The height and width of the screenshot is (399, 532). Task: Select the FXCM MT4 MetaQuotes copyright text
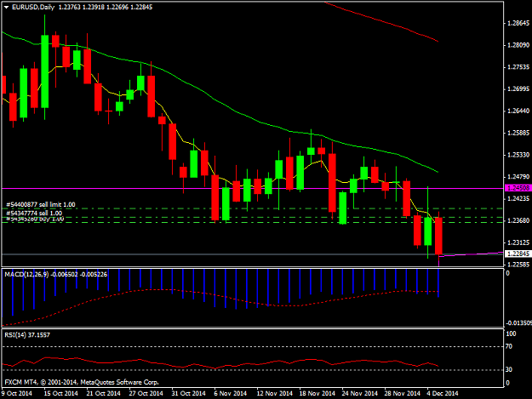click(x=82, y=382)
